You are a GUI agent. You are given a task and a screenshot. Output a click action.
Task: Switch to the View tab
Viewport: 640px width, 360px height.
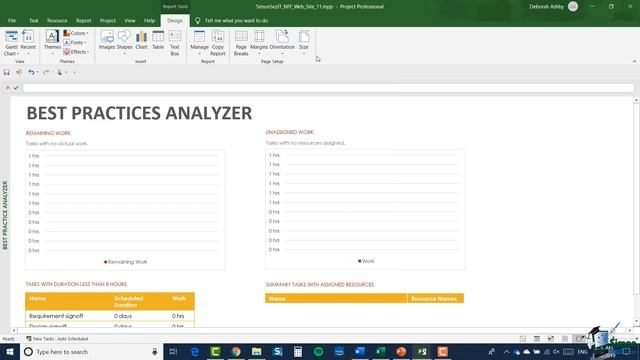click(130, 20)
